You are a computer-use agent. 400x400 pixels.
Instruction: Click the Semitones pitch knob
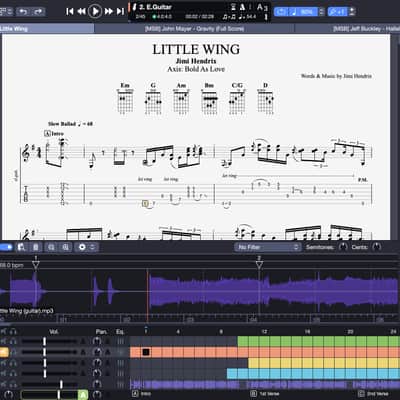pyautogui.click(x=343, y=247)
